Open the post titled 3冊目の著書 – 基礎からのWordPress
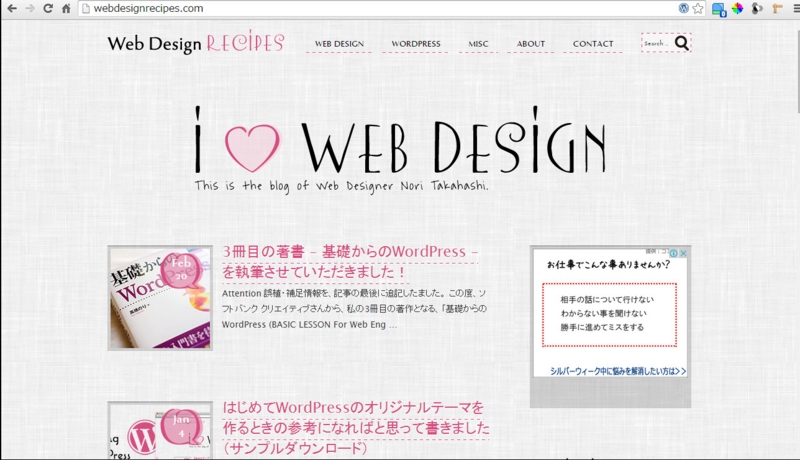The width and height of the screenshot is (800, 460). pos(350,262)
